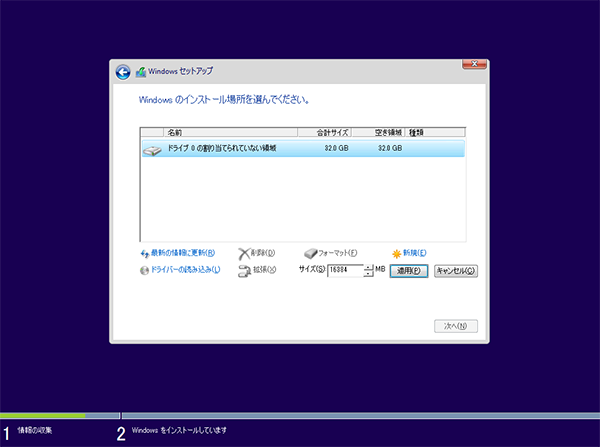Click the setup progress bar at bottom

coord(300,416)
